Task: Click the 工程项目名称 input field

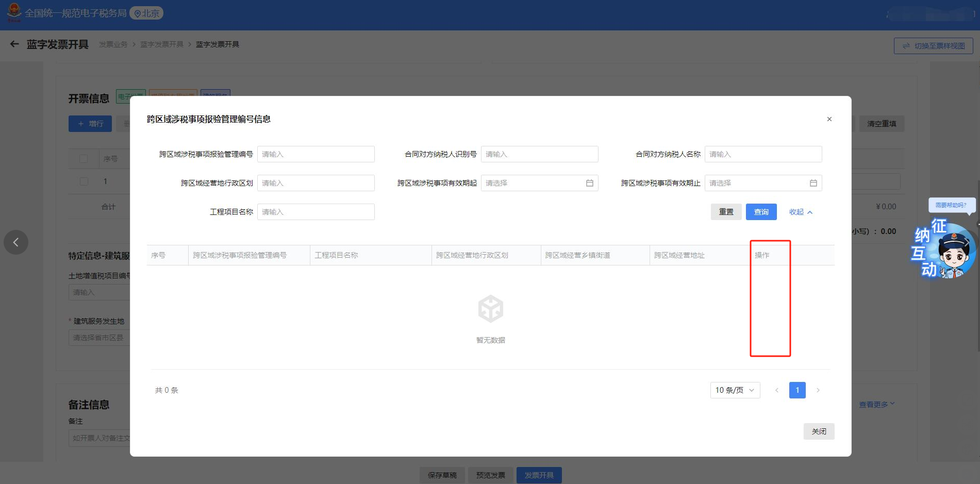Action: (315, 212)
